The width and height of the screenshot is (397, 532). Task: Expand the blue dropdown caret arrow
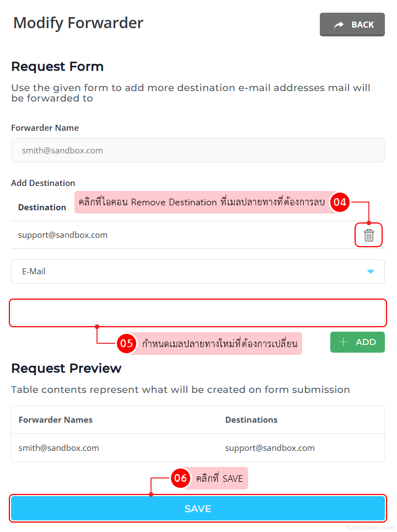371,272
